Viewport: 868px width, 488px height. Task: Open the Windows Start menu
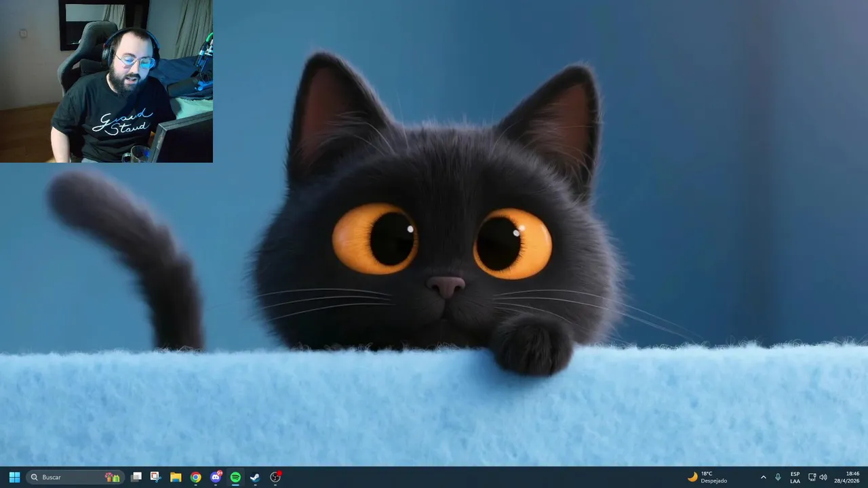14,477
